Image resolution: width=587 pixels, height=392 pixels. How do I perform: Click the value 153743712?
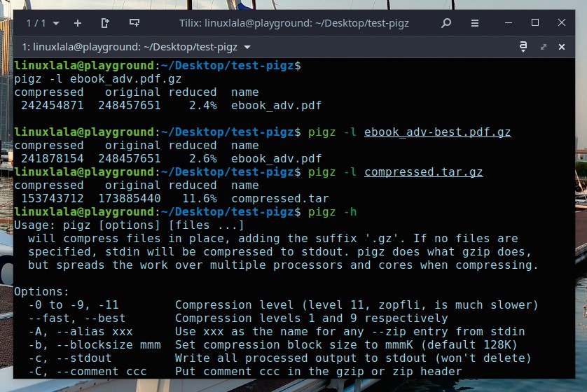point(53,199)
